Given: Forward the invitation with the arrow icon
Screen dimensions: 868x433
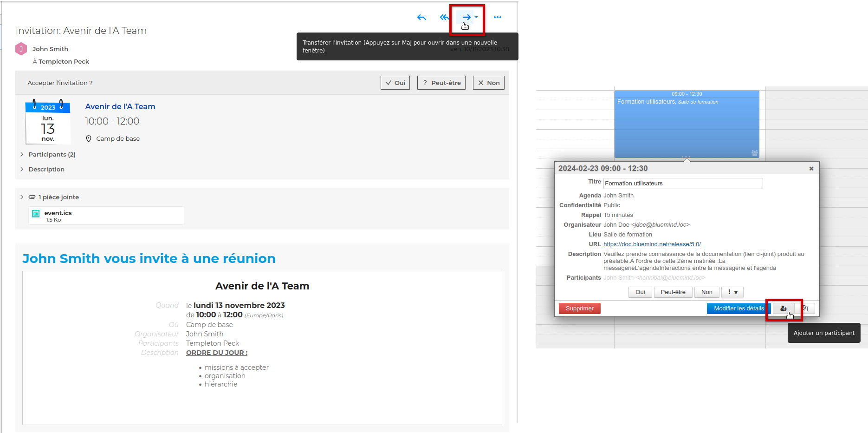Looking at the screenshot, I should (466, 17).
